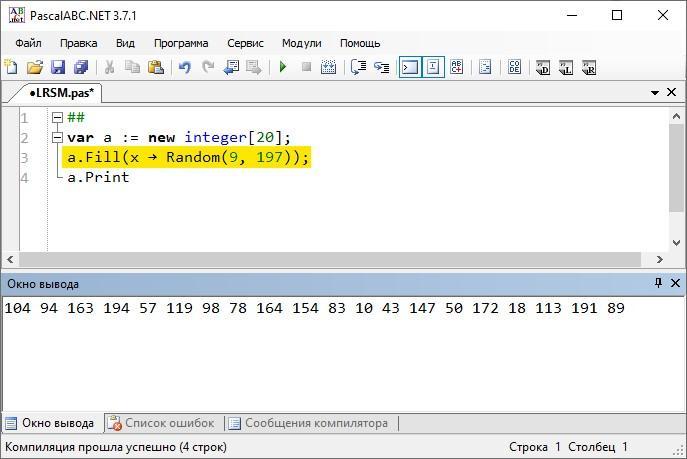Click the CODE toolbar icon

(514, 67)
